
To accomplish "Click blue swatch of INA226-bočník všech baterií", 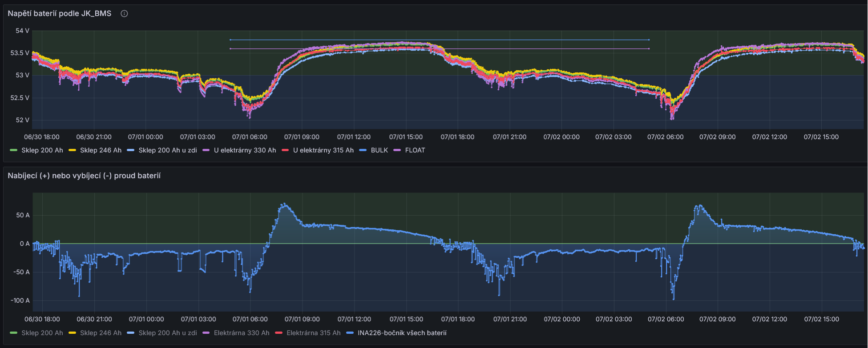I will click(350, 333).
